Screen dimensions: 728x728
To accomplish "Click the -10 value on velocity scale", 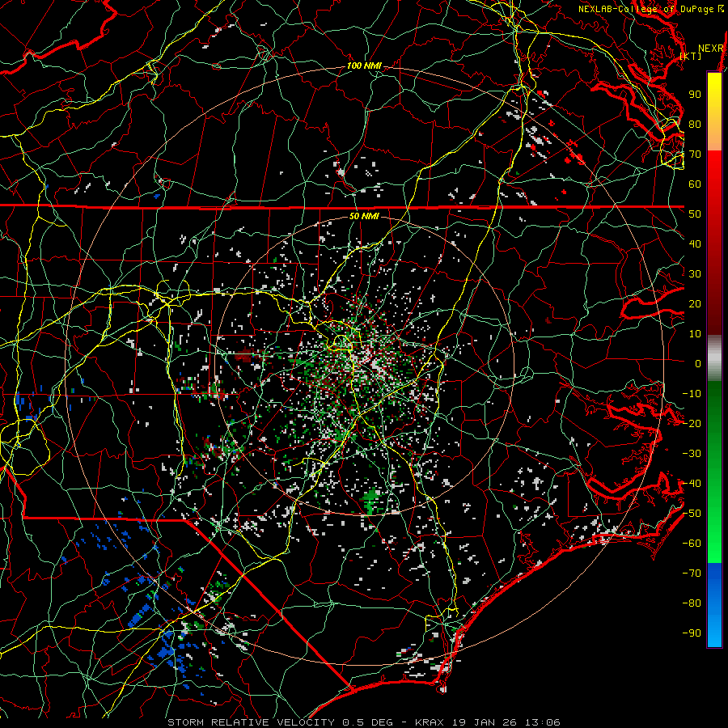I will (692, 394).
